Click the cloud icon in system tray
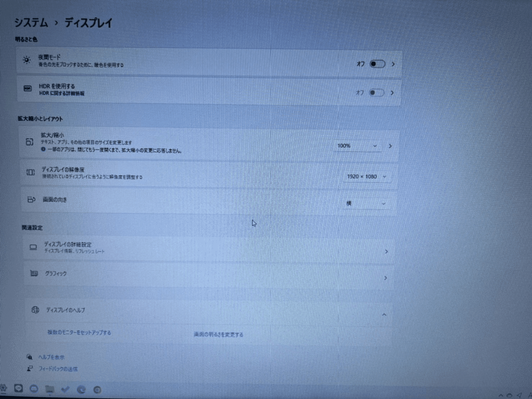The height and width of the screenshot is (399, 532). (509, 395)
